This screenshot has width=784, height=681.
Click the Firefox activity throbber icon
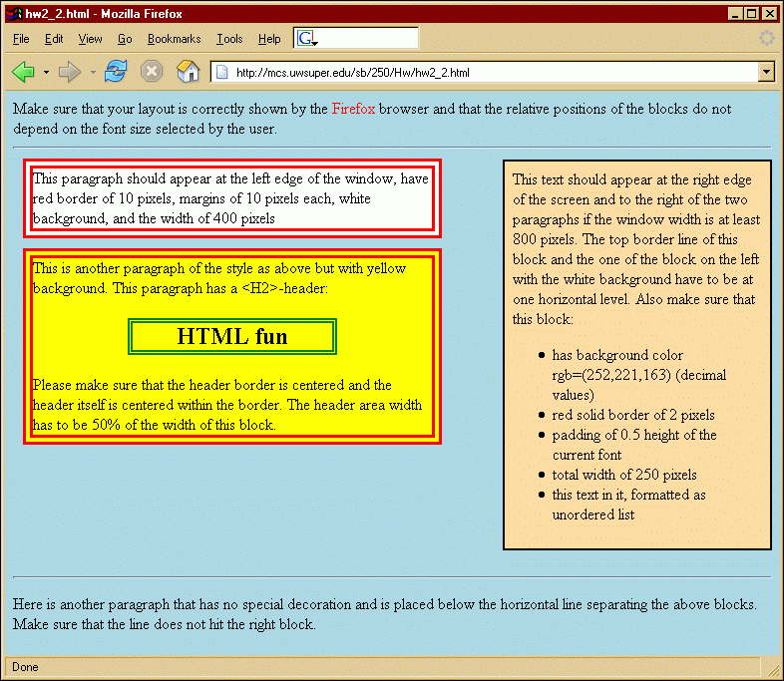click(766, 39)
